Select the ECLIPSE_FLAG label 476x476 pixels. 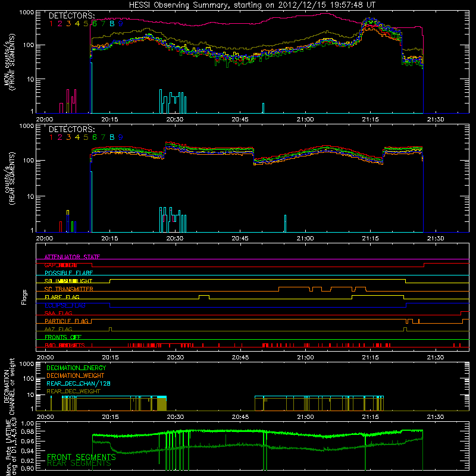click(x=65, y=305)
